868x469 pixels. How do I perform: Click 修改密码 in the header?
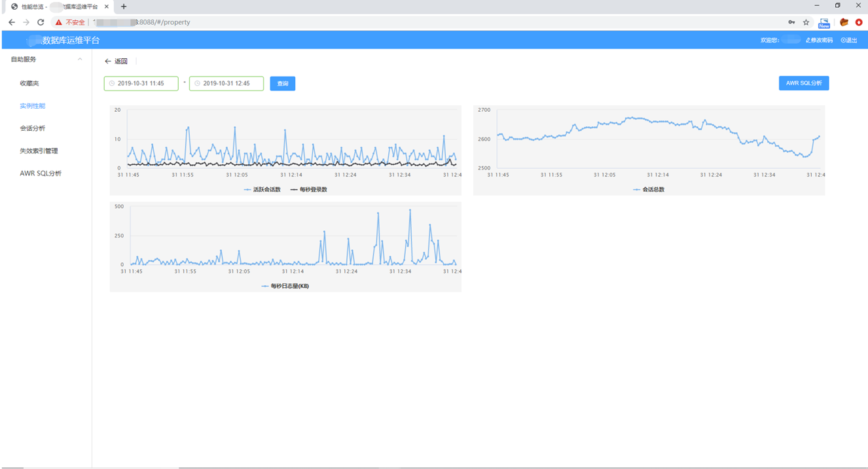[x=820, y=41]
